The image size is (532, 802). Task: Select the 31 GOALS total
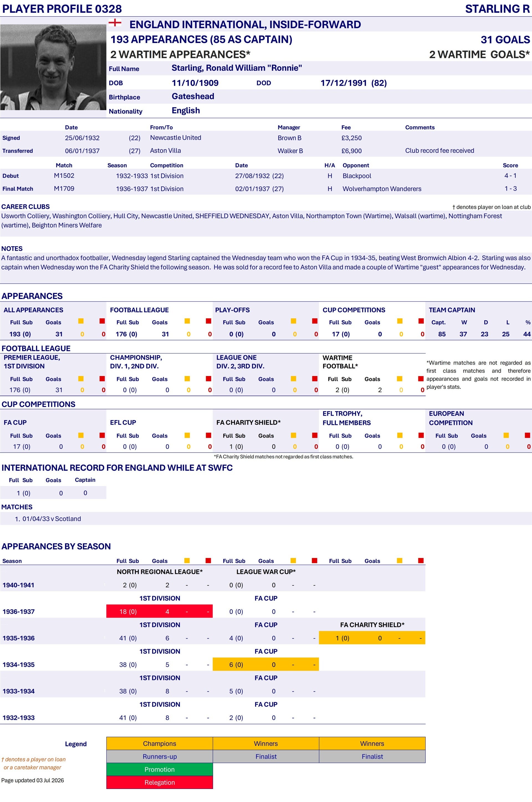pyautogui.click(x=505, y=40)
